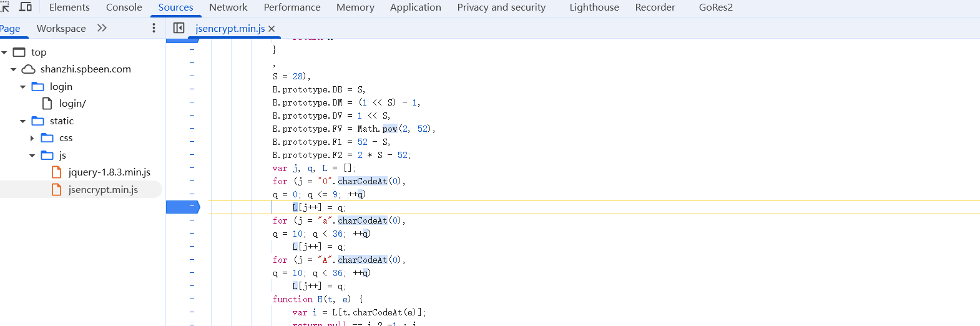Click the login folder icon

click(38, 87)
